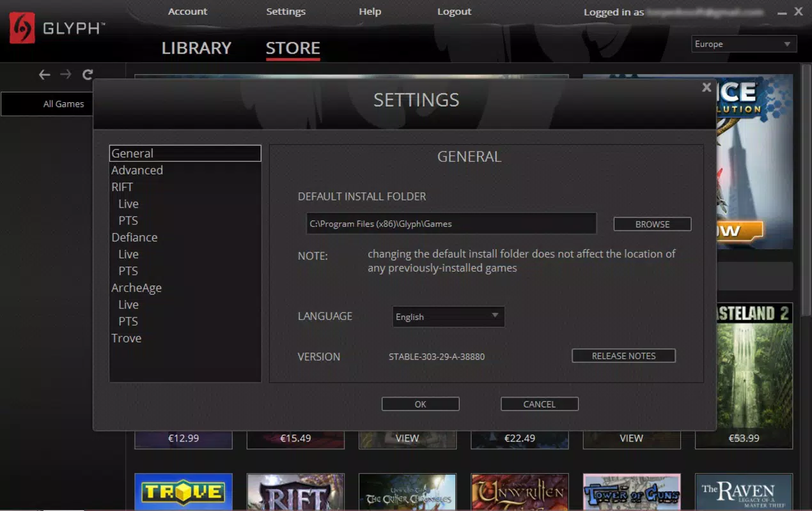Viewport: 812px width, 511px height.
Task: Select Trove in the settings list
Action: [x=185, y=339]
